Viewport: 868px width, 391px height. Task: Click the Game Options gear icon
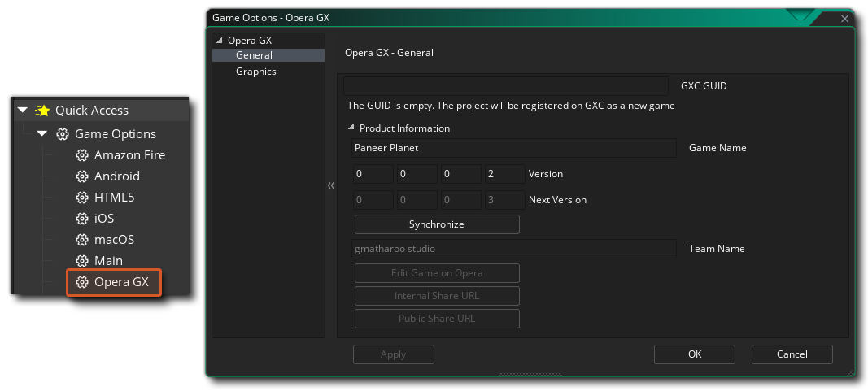click(63, 134)
